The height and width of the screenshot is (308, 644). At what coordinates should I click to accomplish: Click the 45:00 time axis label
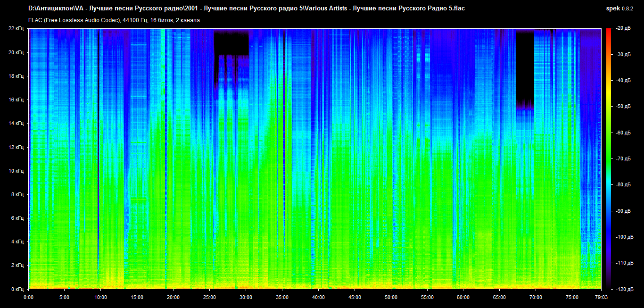355,298
